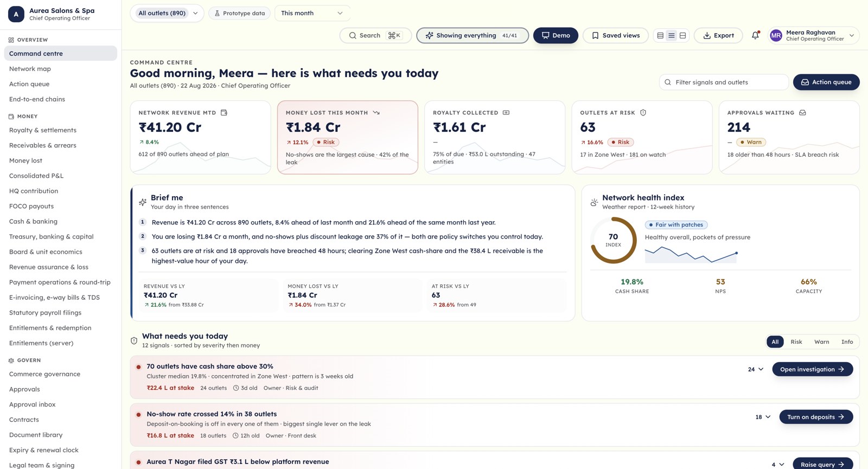Click the Fair with patches status badge
Screen dimensions: 868x469
pos(676,224)
